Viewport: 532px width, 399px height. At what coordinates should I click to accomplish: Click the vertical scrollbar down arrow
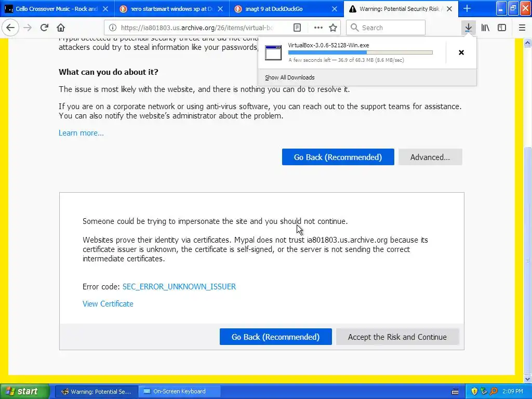point(528,379)
